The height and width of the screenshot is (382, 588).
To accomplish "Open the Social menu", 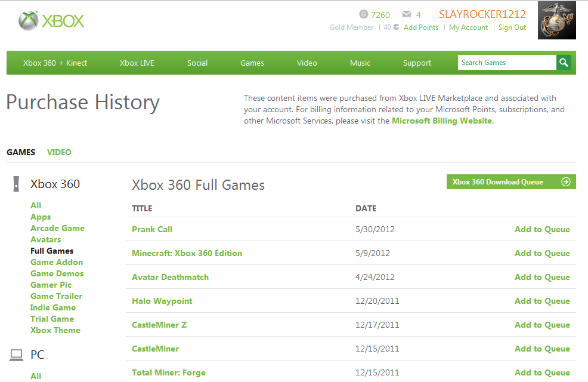I will coord(197,63).
